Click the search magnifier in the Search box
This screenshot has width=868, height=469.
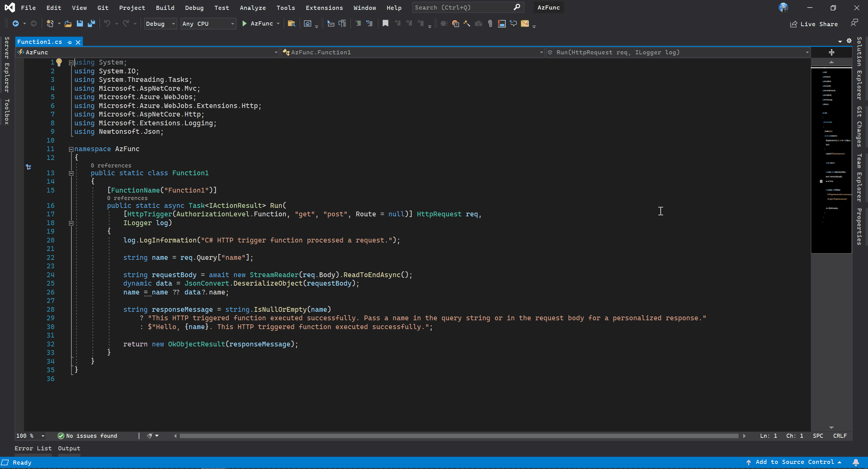pos(517,7)
